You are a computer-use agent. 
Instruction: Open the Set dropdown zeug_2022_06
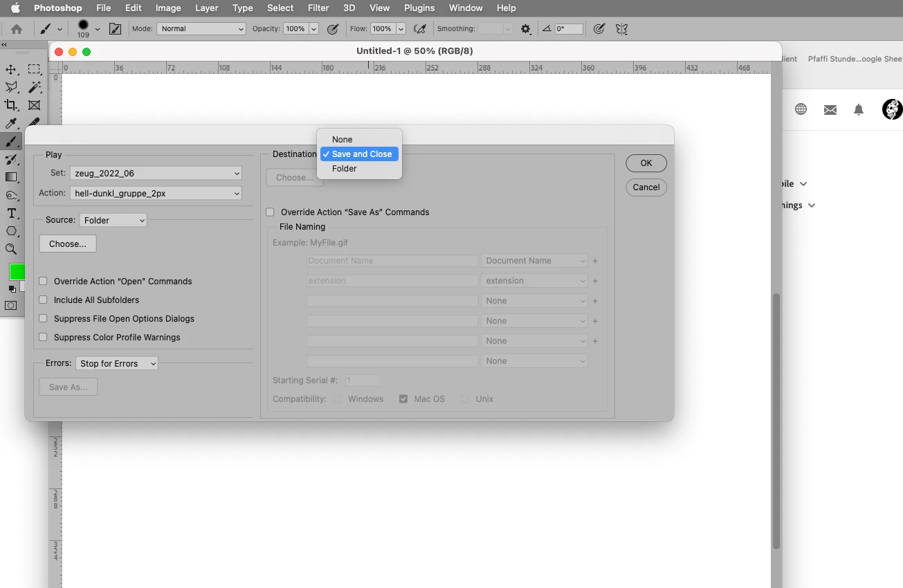point(156,174)
